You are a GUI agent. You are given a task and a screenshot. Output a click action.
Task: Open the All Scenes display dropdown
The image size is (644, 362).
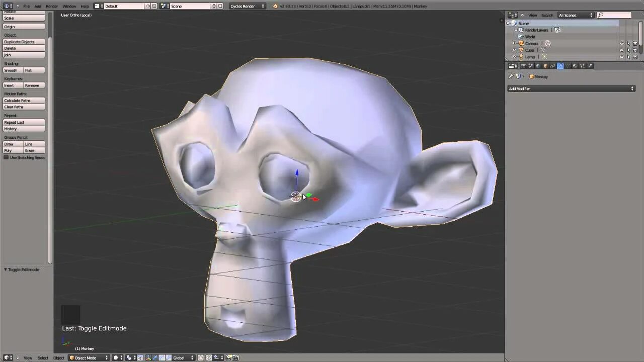point(576,15)
